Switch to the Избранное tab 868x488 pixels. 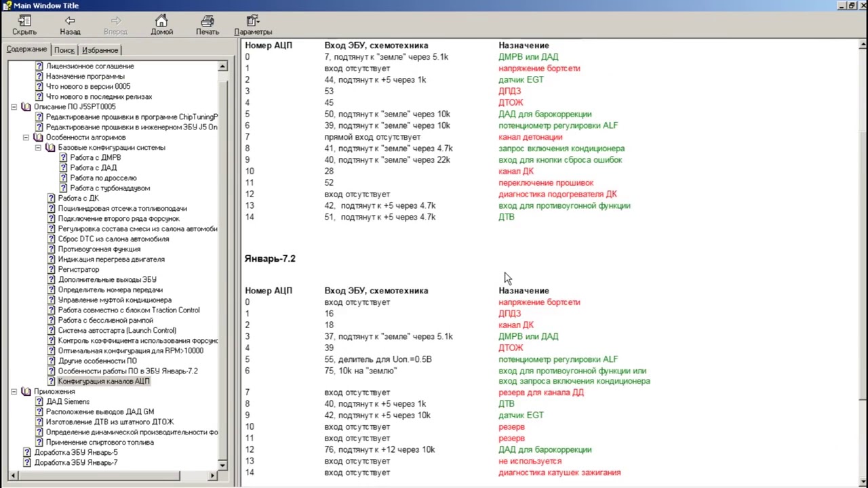[x=100, y=50]
